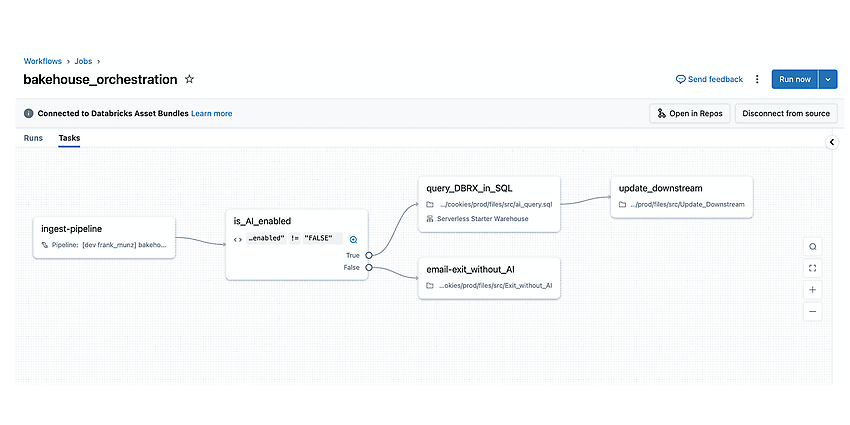Click the Serverless Starter Warehouse label
The width and height of the screenshot is (850, 425).
pyautogui.click(x=482, y=218)
